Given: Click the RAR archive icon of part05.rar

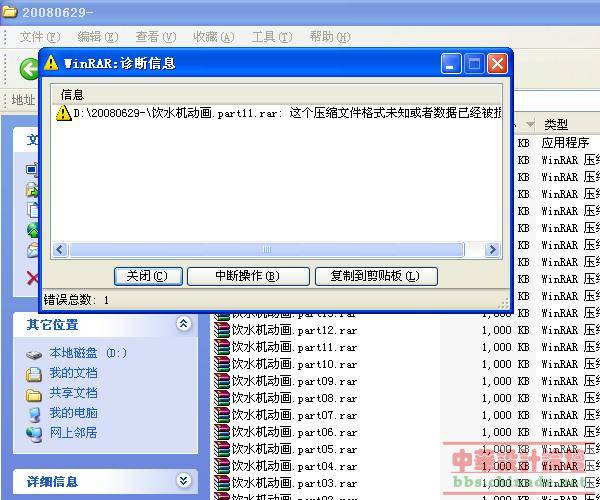Looking at the screenshot, I should coord(222,449).
